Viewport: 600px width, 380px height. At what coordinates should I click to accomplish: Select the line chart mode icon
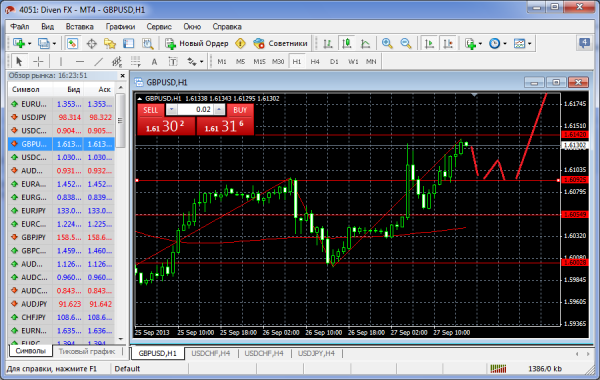(x=365, y=44)
